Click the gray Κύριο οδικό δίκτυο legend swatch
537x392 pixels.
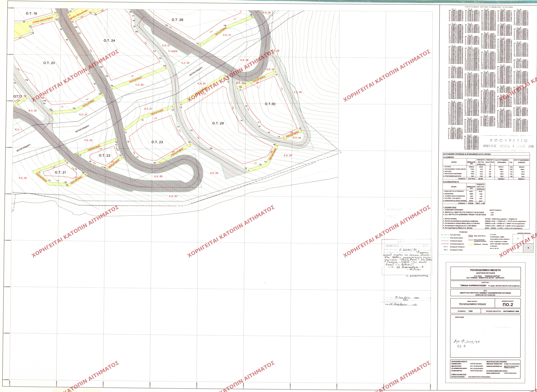(x=471, y=236)
